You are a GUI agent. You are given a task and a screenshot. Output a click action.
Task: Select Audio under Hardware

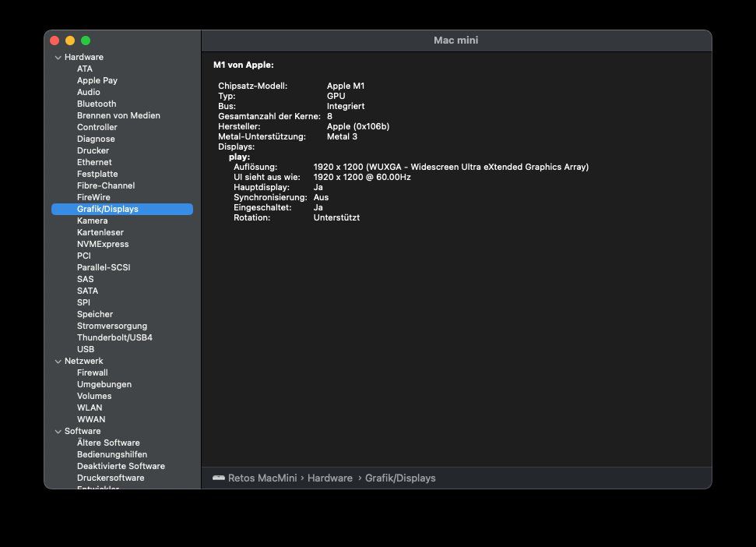pos(88,92)
